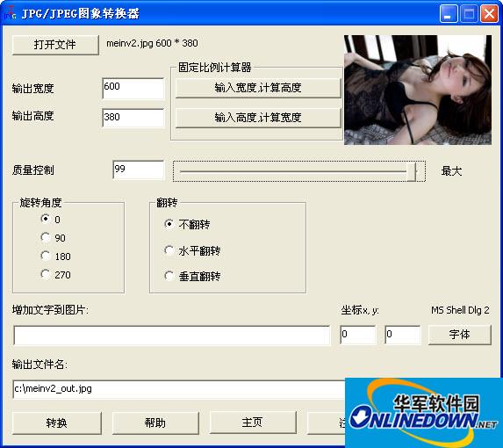Click the x coordinate input field
The image size is (503, 448).
click(358, 335)
